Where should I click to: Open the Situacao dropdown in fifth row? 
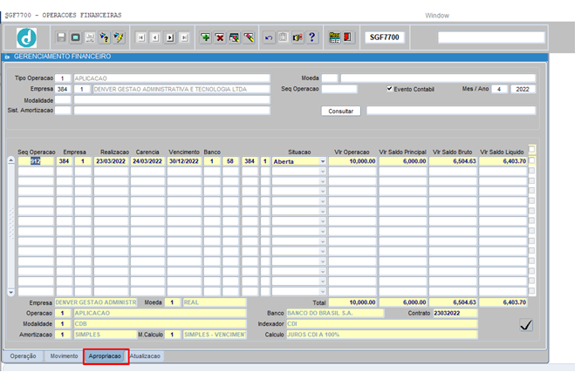point(323,201)
